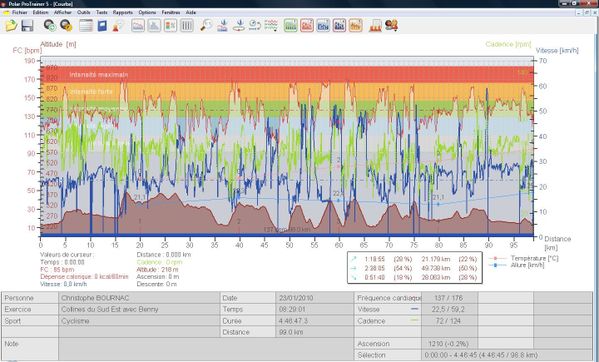Click the multi-colored wavy curves toolbar icon
Image resolution: width=599 pixels, height=362 pixels.
tap(271, 26)
